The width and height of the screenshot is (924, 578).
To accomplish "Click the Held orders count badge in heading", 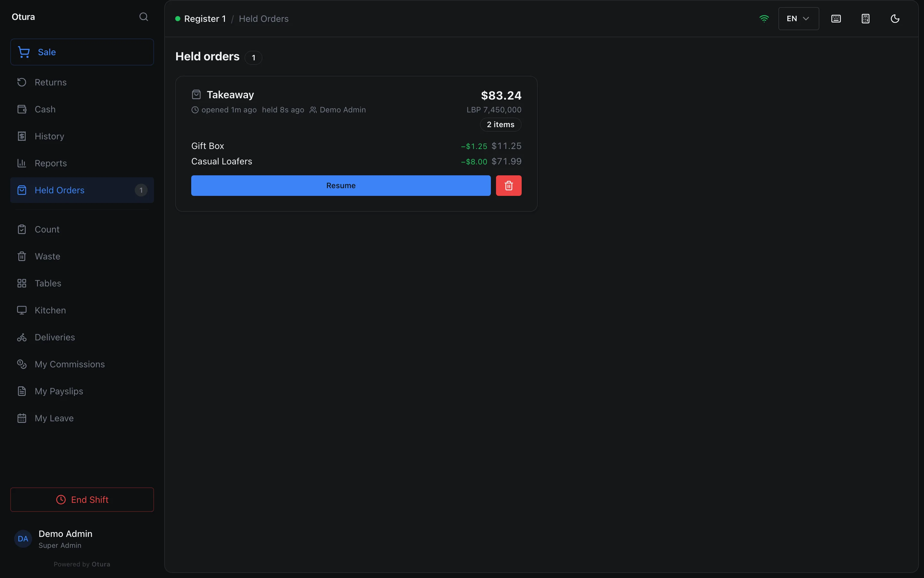I will [253, 58].
